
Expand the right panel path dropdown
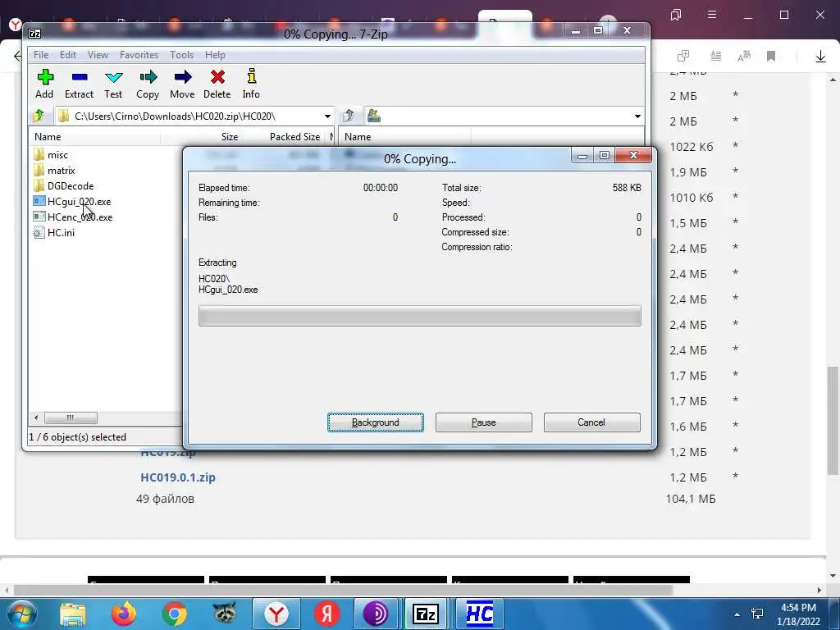[x=637, y=116]
